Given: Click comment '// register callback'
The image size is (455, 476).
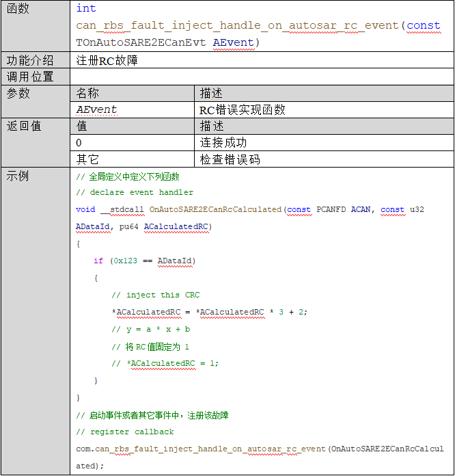Looking at the screenshot, I should point(125,432).
